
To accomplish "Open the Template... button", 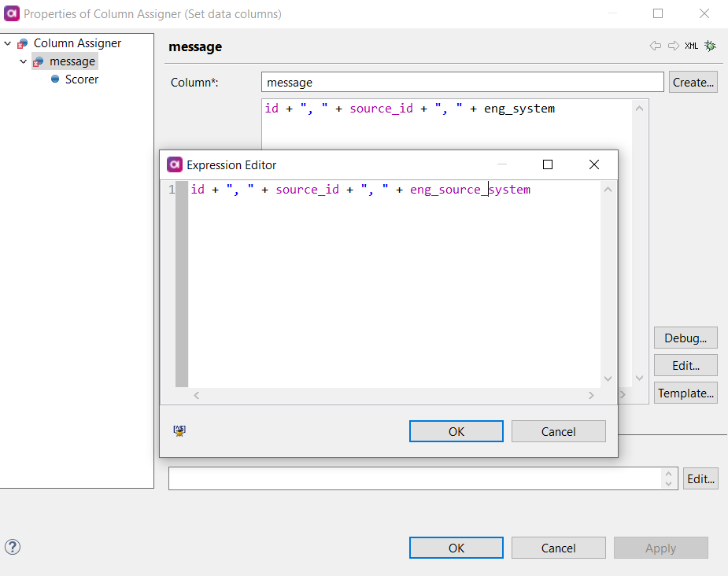I will 685,393.
